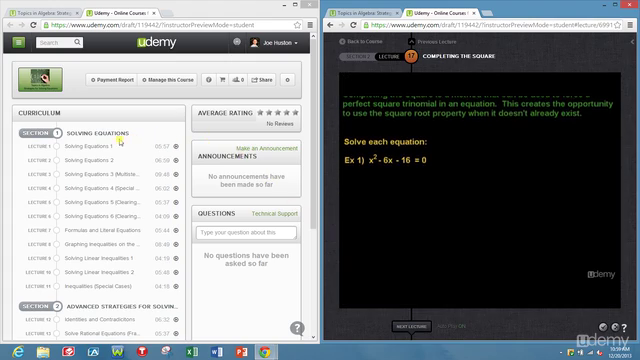Image resolution: width=640 pixels, height=360 pixels.
Task: Open lecture Solving Equations 1
Action: 89,146
